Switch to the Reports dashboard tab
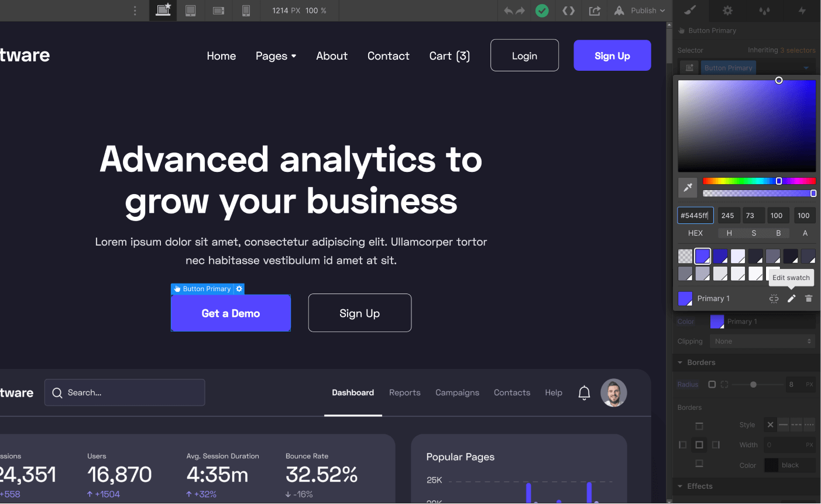 [404, 392]
